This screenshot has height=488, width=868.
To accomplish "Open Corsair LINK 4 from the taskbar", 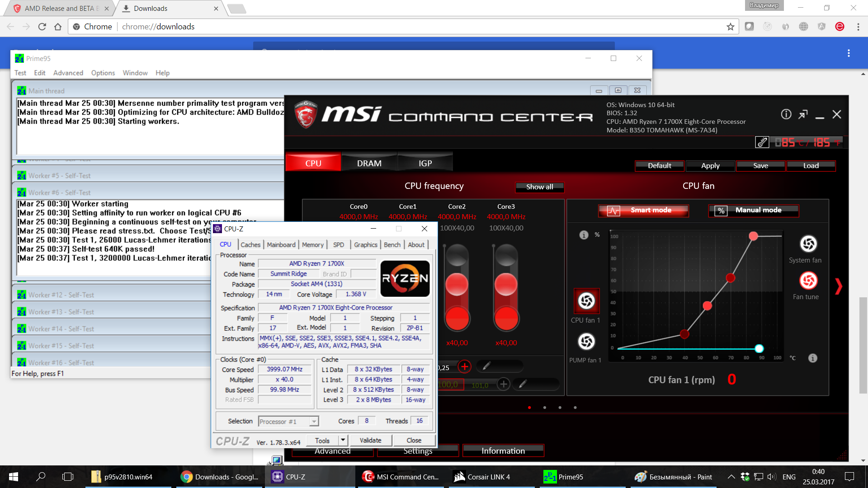I will point(482,477).
